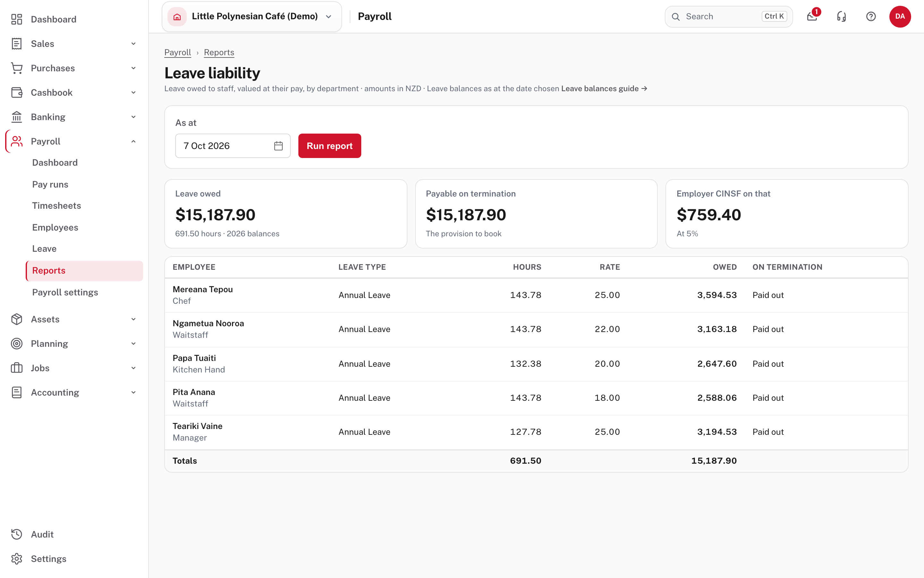Image resolution: width=924 pixels, height=578 pixels.
Task: Click the Payroll people icon
Action: click(x=16, y=141)
